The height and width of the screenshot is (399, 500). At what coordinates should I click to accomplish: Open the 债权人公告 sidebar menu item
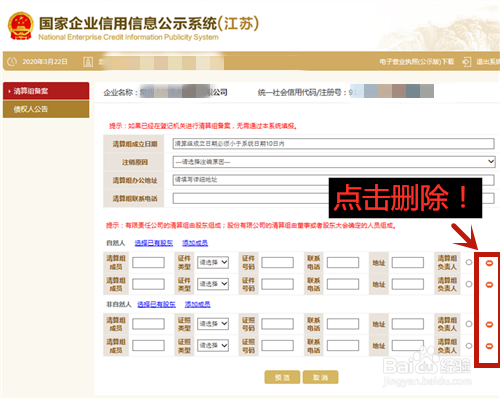(46, 109)
